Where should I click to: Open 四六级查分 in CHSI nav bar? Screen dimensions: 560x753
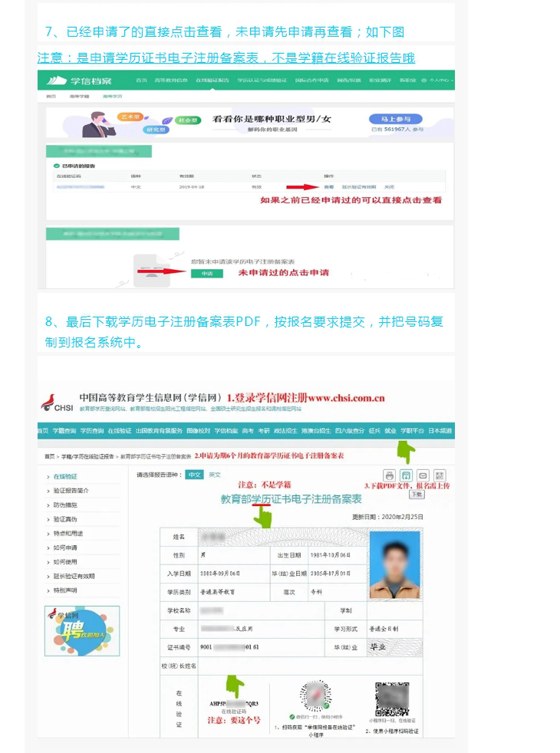click(x=350, y=431)
